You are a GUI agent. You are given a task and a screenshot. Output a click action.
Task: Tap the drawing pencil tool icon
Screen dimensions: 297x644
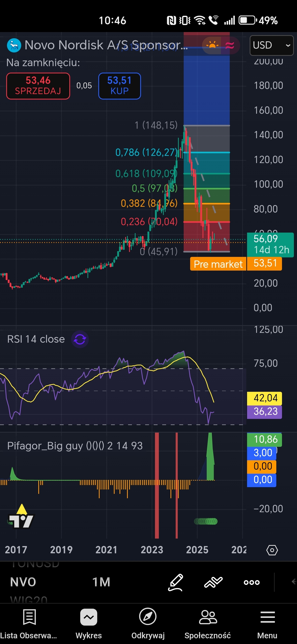(x=176, y=582)
